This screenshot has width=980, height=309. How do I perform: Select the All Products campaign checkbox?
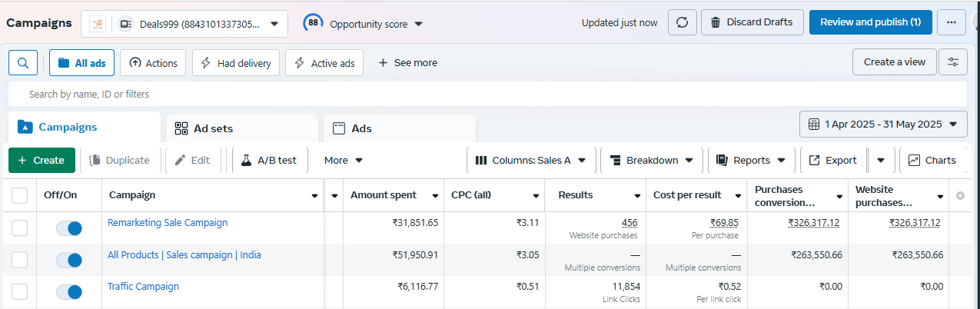[20, 260]
